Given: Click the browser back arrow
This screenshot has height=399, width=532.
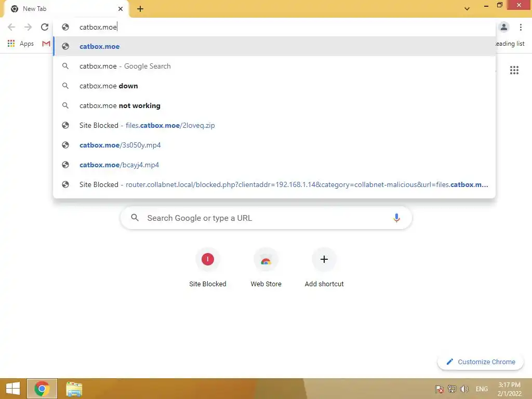Looking at the screenshot, I should point(11,27).
